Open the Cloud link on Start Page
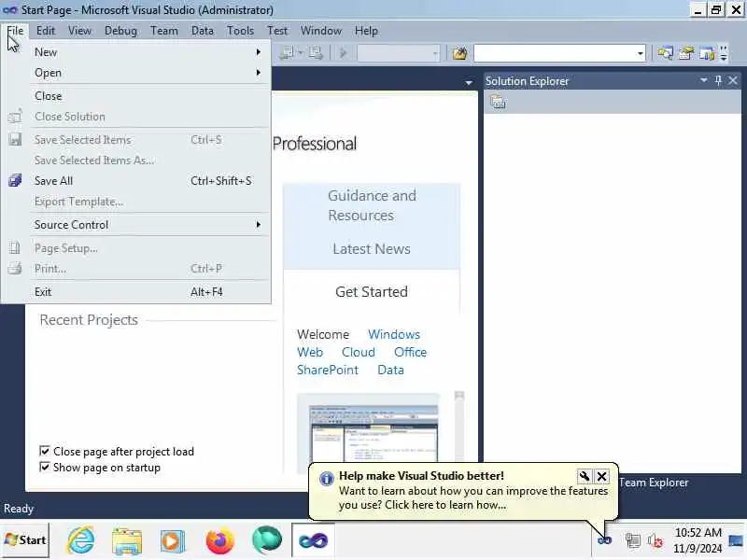This screenshot has width=747, height=560. pyautogui.click(x=358, y=352)
